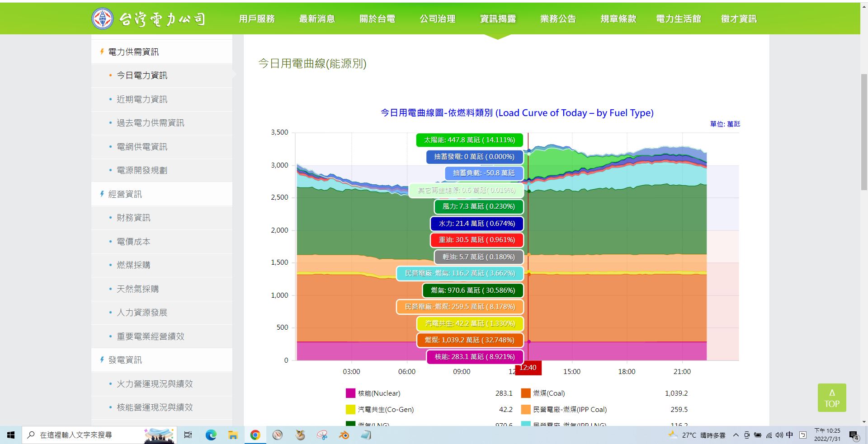Click the 核能 283.1 萬瓩 tooltip label

click(475, 357)
